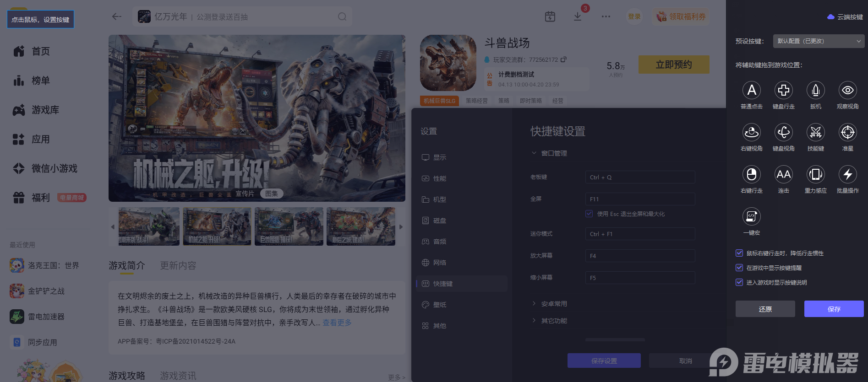Go to 首页 in sidebar
This screenshot has width=868, height=382.
(32, 51)
